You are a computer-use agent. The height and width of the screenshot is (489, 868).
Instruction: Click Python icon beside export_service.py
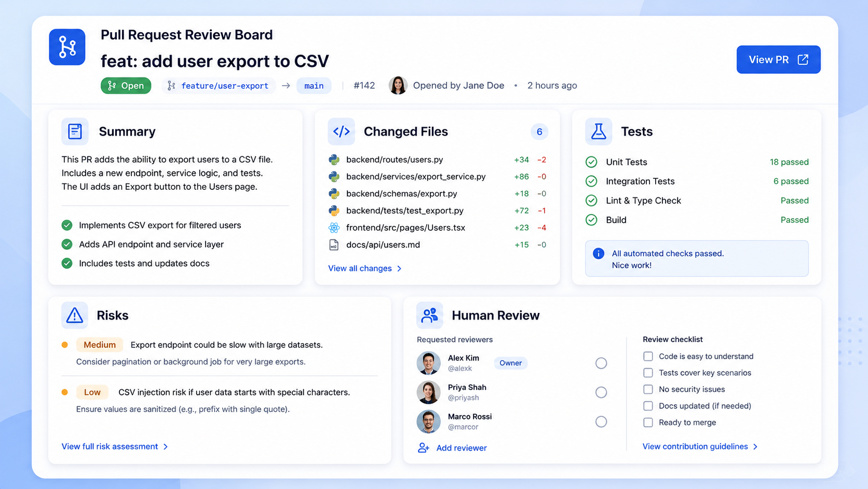(x=334, y=177)
